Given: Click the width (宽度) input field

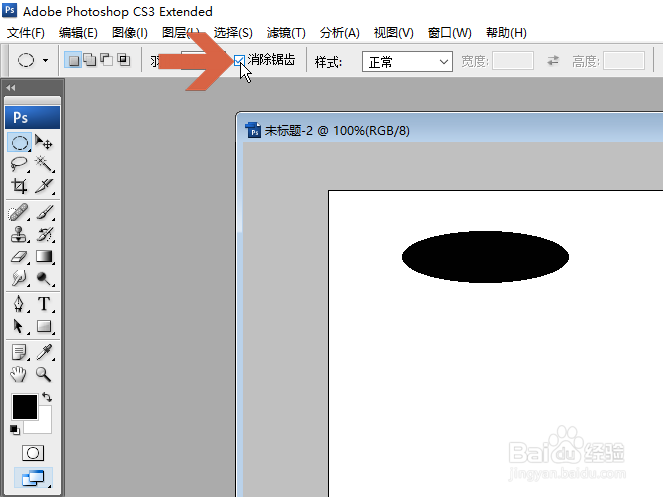Looking at the screenshot, I should coord(513,61).
